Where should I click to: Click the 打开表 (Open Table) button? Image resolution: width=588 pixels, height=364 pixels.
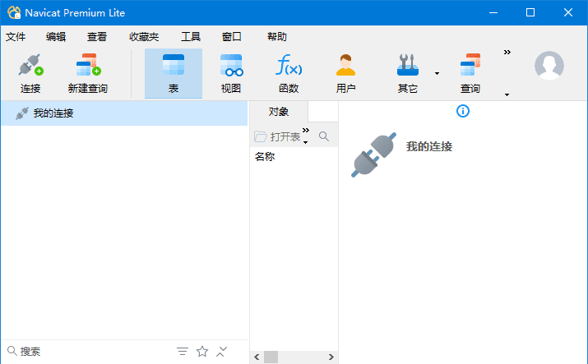click(x=277, y=136)
